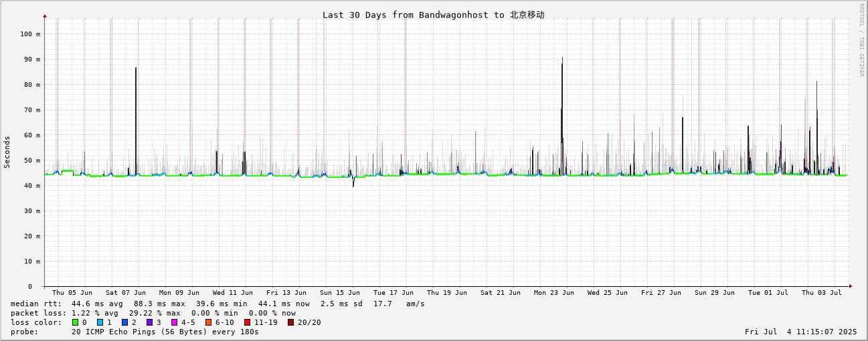Screen dimensions: 868x341
Task: Click the tall latency spike near Sat 07 Jun
Action: coord(136,120)
